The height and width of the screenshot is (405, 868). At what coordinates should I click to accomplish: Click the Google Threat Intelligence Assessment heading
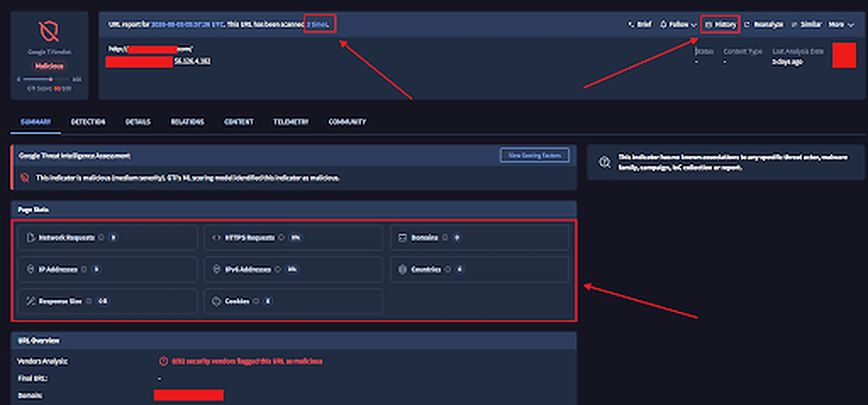[x=75, y=156]
